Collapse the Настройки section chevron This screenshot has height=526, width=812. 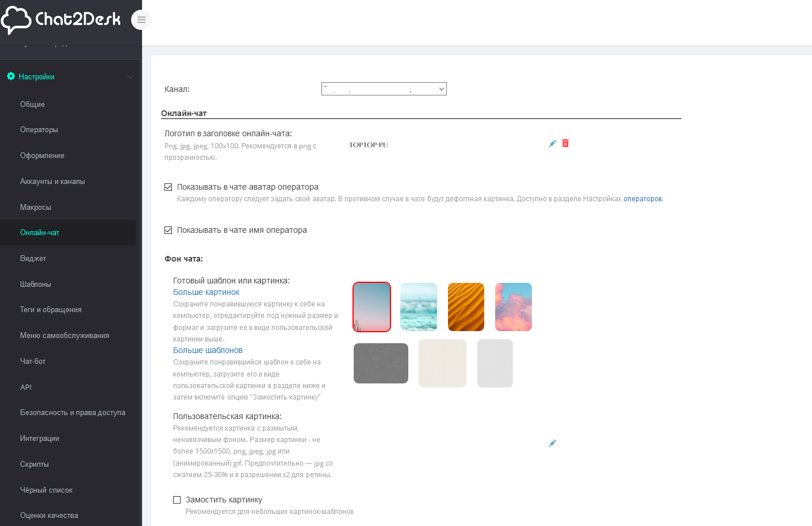point(130,76)
